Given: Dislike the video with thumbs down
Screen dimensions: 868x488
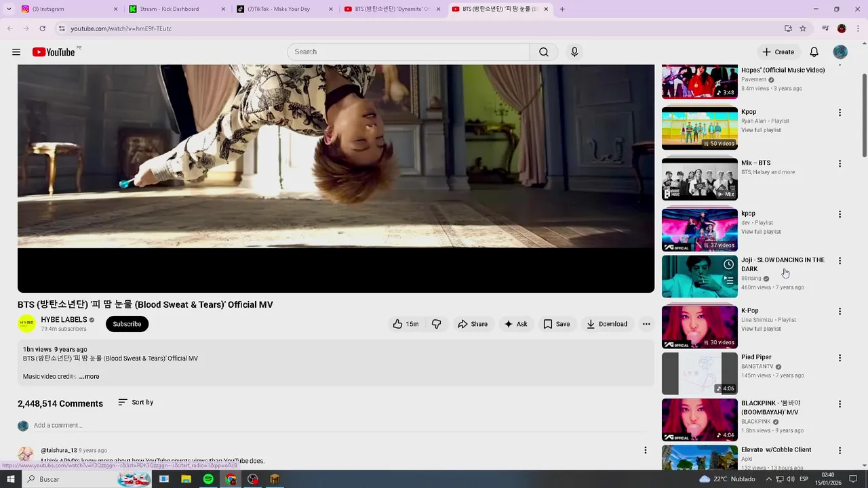Looking at the screenshot, I should pyautogui.click(x=437, y=324).
